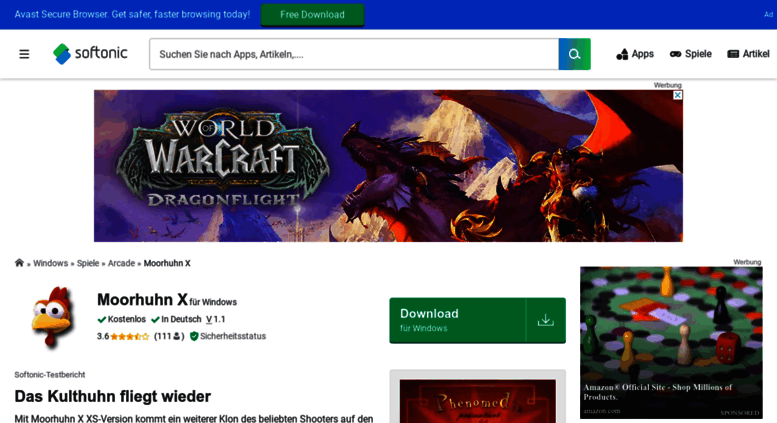Screen dimensions: 777x423
Task: Click the Softonic-Testbericht label
Action: 50,375
